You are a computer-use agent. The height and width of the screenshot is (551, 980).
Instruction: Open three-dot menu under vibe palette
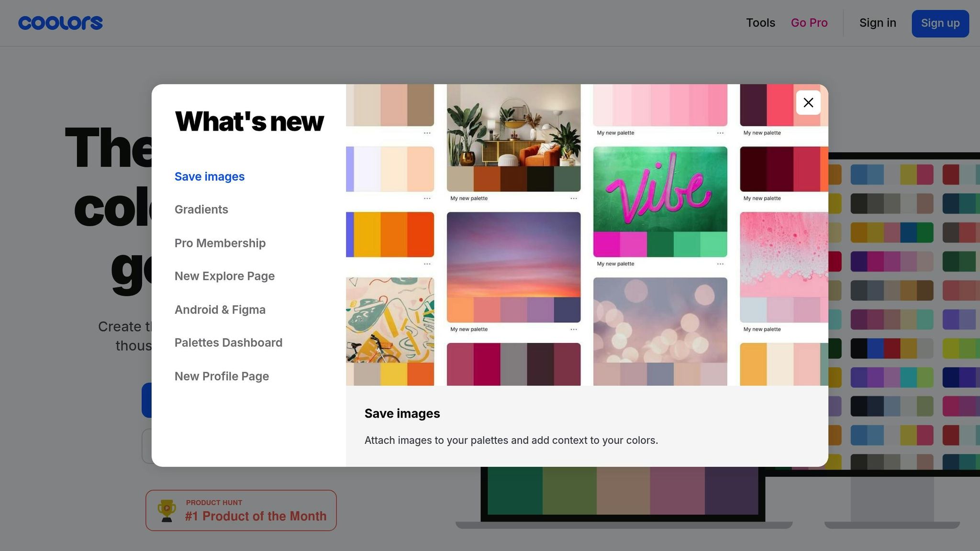click(720, 264)
